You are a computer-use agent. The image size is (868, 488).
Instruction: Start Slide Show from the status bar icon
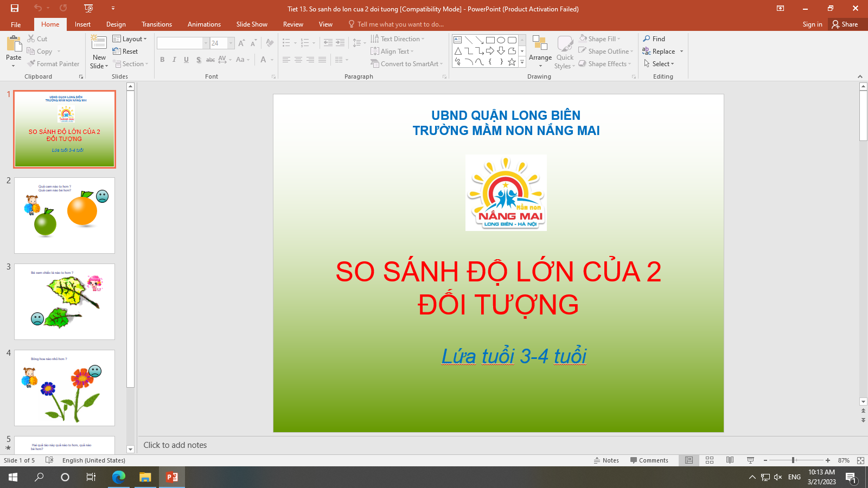(x=751, y=460)
